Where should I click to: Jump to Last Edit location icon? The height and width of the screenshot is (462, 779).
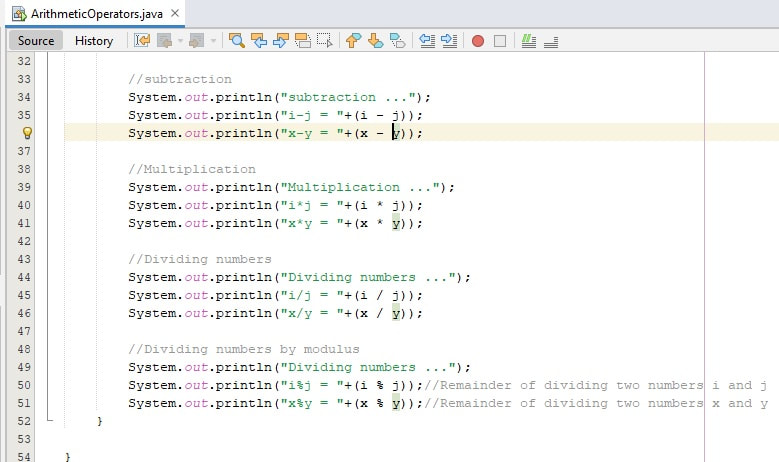click(x=142, y=41)
